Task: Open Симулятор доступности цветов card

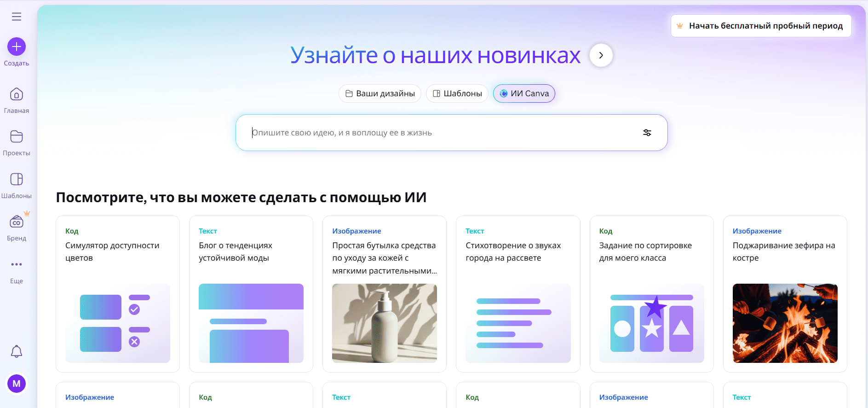Action: 118,294
